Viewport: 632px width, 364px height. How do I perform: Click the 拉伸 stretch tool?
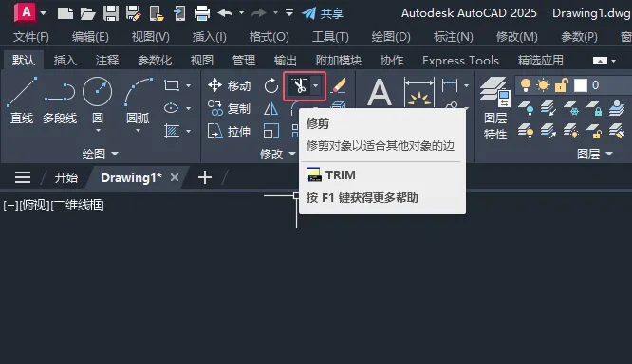[229, 131]
